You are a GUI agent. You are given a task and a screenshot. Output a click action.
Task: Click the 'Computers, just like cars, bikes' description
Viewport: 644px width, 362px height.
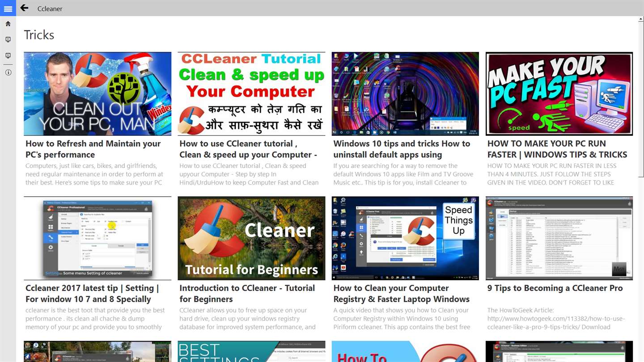94,174
